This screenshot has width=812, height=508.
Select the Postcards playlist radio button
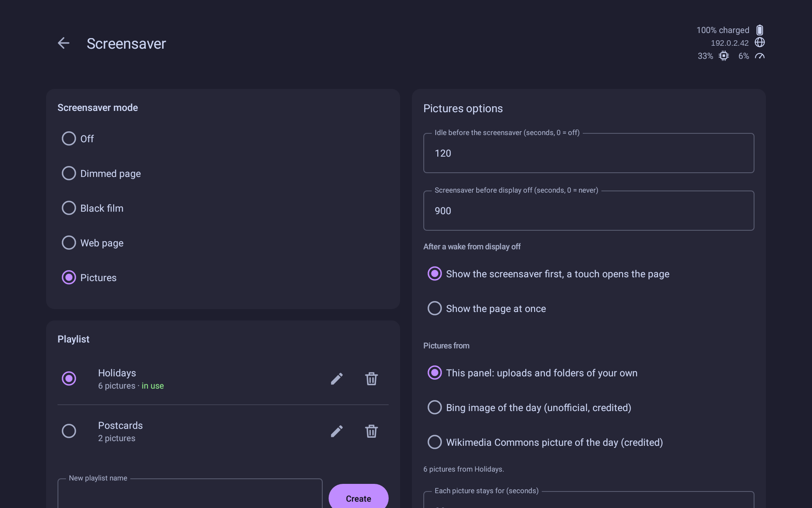[x=69, y=431]
